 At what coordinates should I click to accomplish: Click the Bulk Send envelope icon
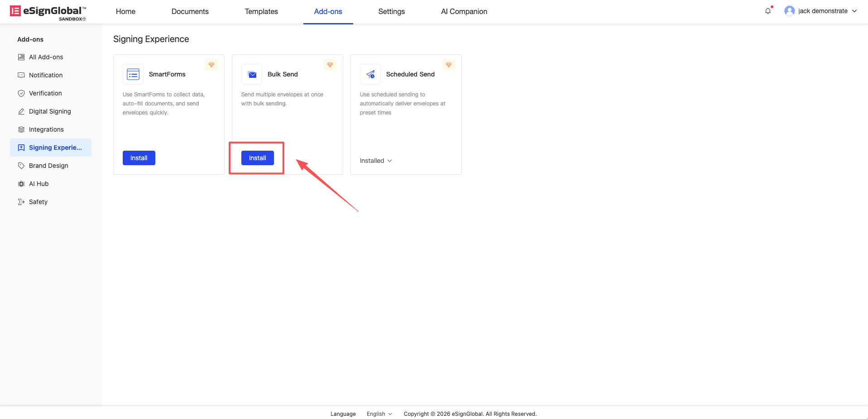[x=252, y=74]
